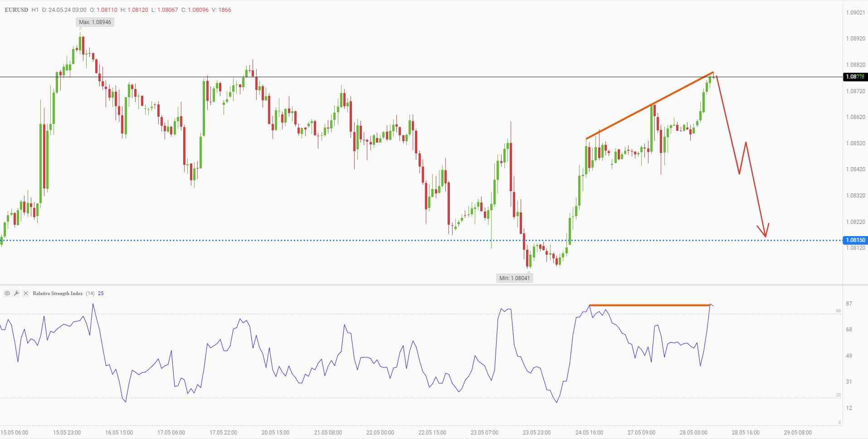The width and height of the screenshot is (868, 439).
Task: Click the 1.08320 price axis label
Action: [x=855, y=196]
